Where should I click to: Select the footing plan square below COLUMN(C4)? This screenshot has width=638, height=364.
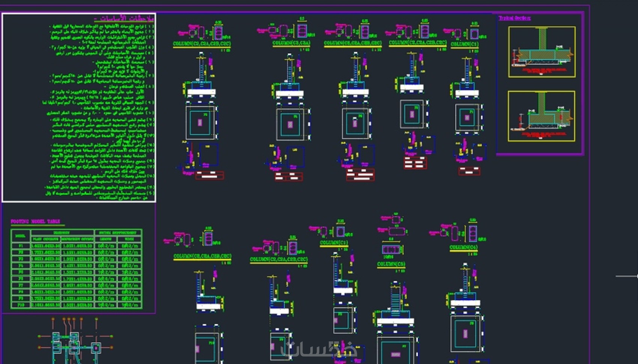[x=465, y=334]
